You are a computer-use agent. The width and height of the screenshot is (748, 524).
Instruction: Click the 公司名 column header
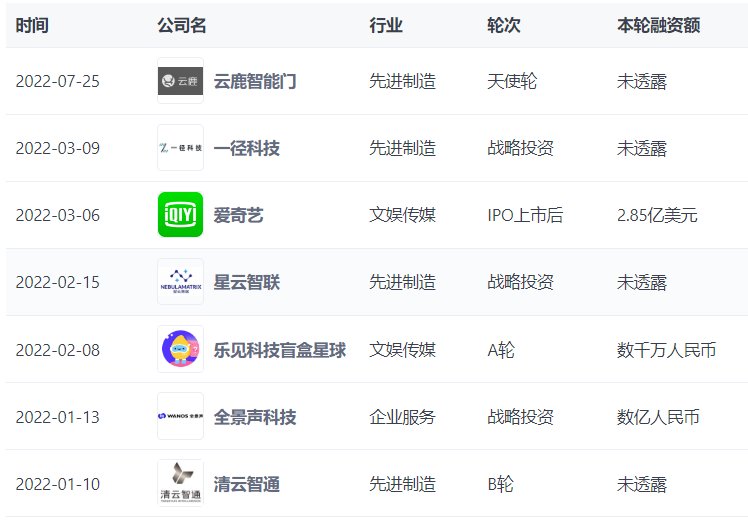point(182,25)
